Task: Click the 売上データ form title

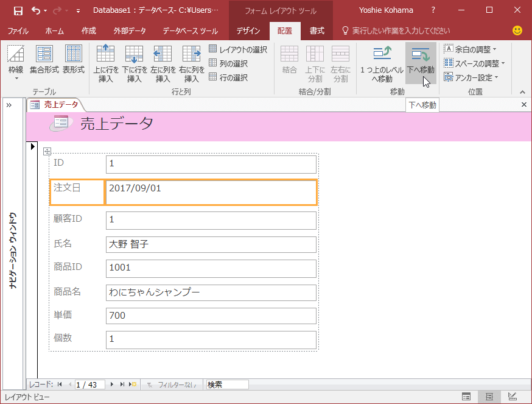Action: [117, 123]
